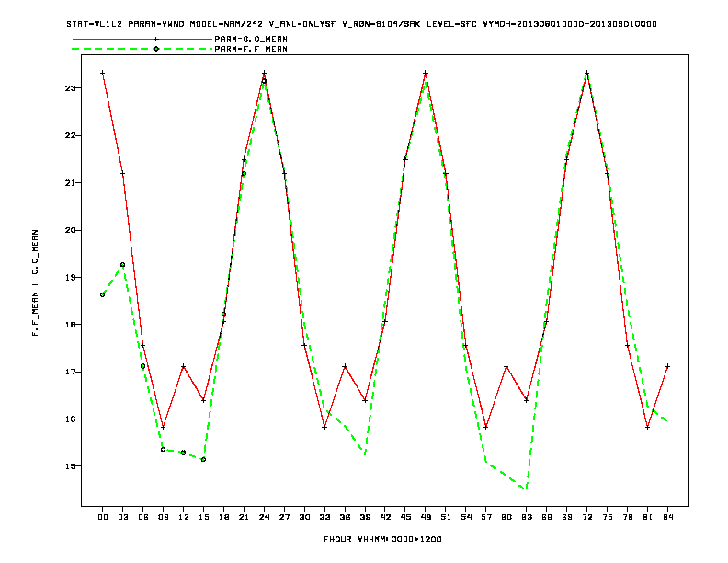The height and width of the screenshot is (563, 728).
Task: Click x-axis forecast hour label 00
Action: point(103,517)
